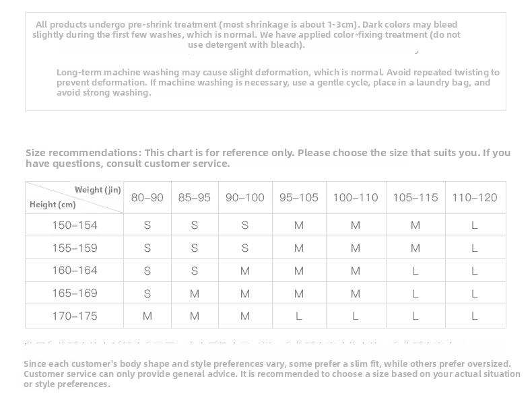Click the 150–154 height row label
This screenshot has height=418, width=532.
pos(75,225)
